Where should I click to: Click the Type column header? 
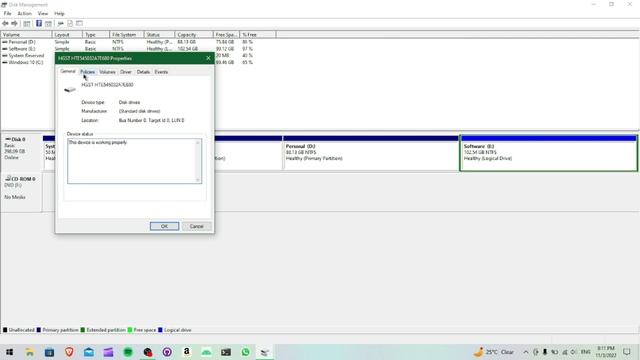(x=96, y=35)
